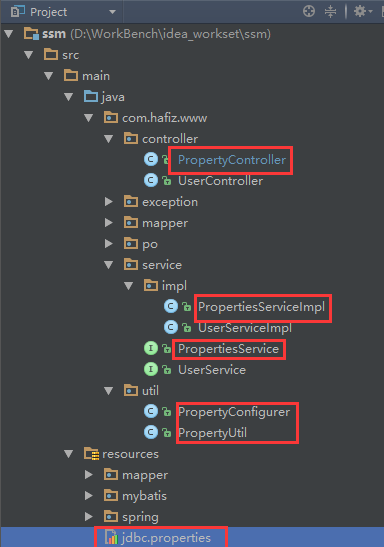Select the spring resources folder

(140, 517)
